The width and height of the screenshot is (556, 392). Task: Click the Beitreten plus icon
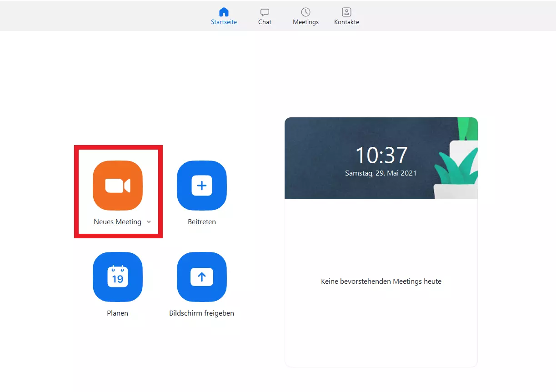tap(202, 186)
